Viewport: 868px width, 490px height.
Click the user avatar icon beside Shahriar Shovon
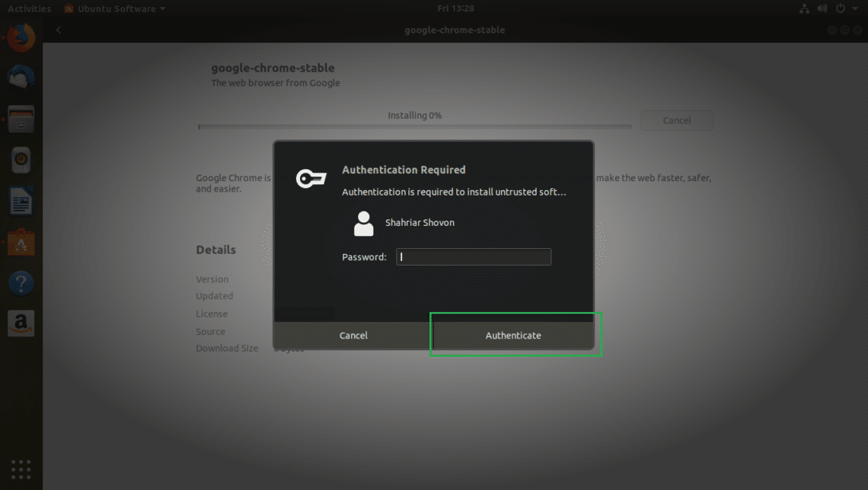pyautogui.click(x=364, y=224)
